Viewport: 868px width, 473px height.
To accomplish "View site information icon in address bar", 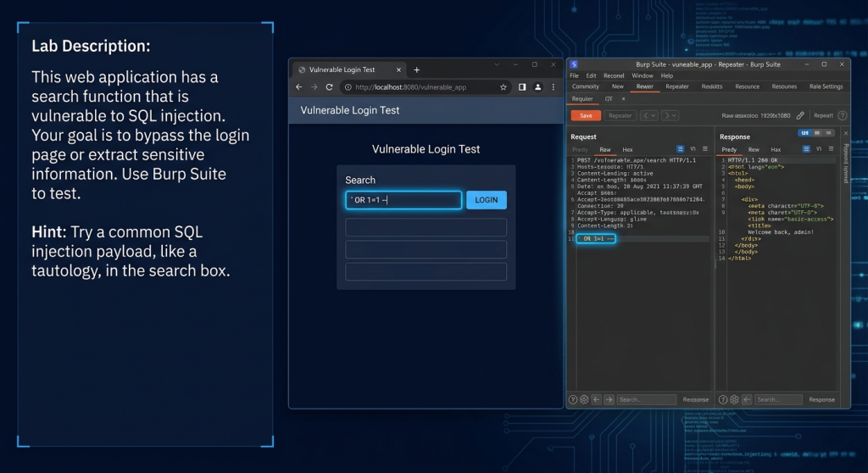I will coord(348,87).
